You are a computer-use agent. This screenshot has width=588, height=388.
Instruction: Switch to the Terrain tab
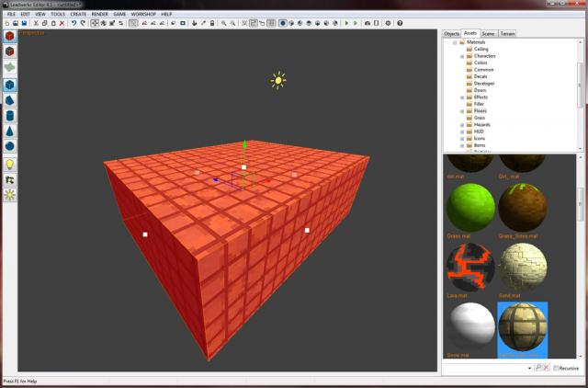click(508, 33)
